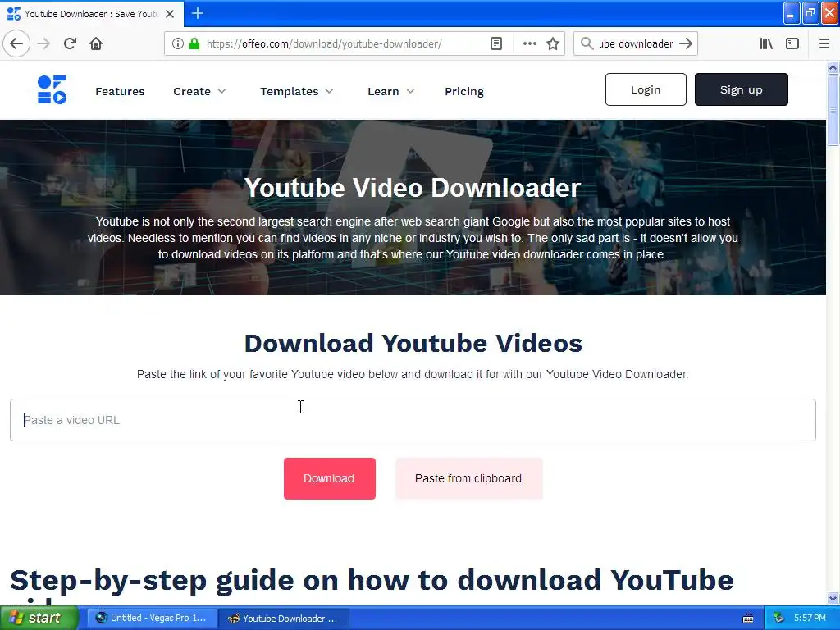The image size is (840, 630).
Task: Close the Youtube Downloader tab
Action: 170,14
